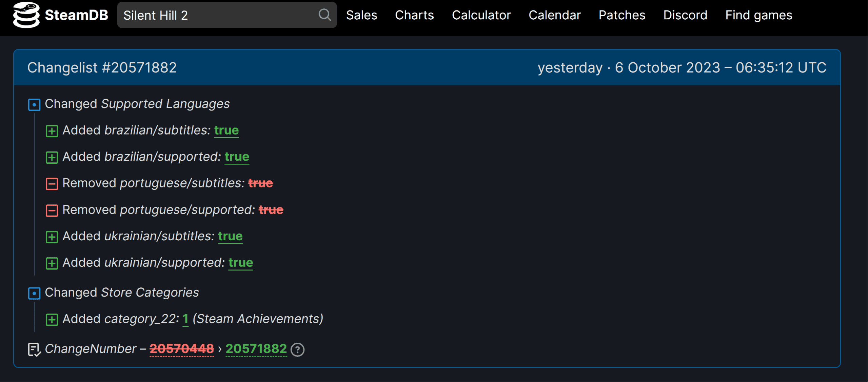Click red minus icon beside portuguese/subtitles
Viewport: 868px width, 382px height.
coord(52,184)
